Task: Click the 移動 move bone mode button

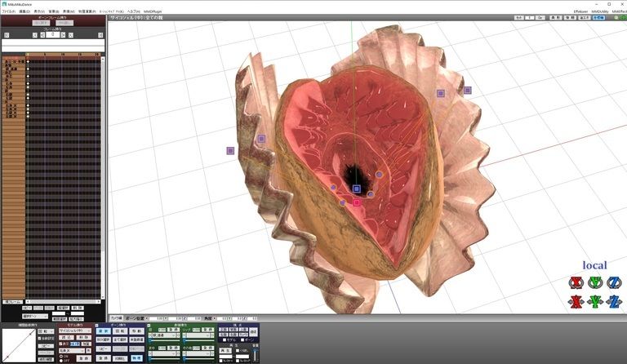Action: pyautogui.click(x=137, y=331)
